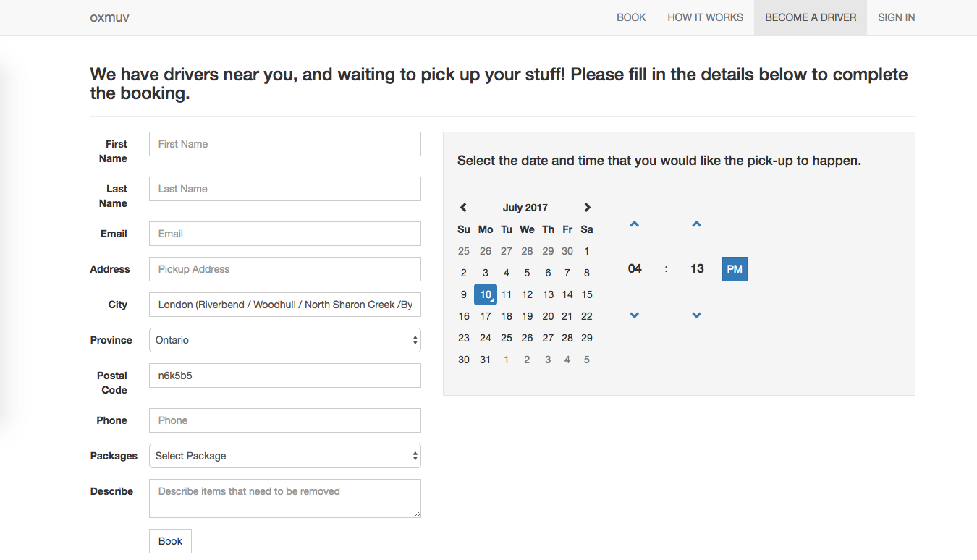The height and width of the screenshot is (560, 977).
Task: Click the hour value 04
Action: tap(634, 269)
